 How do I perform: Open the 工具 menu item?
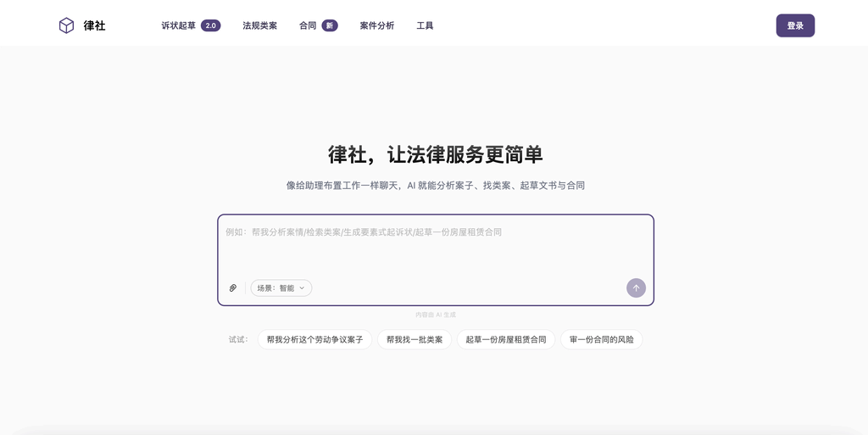click(425, 25)
